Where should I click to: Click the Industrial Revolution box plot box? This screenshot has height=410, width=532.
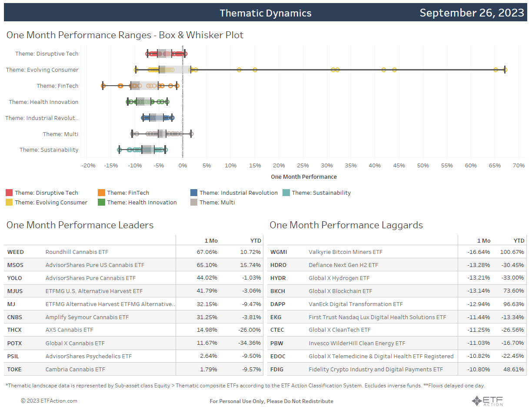156,118
